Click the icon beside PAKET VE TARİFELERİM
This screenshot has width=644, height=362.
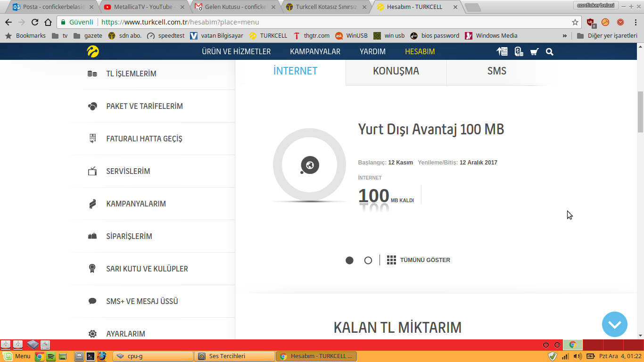pos(92,106)
